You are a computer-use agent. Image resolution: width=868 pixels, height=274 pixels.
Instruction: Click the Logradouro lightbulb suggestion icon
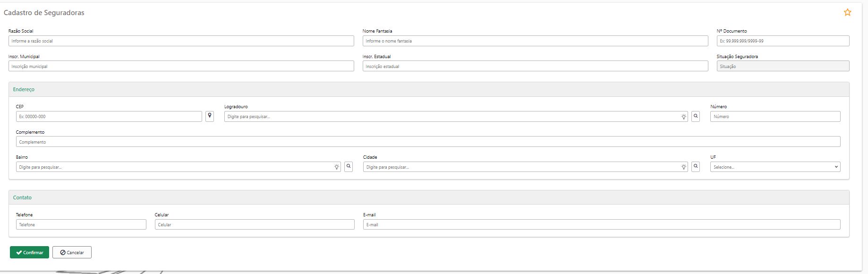[x=683, y=117]
